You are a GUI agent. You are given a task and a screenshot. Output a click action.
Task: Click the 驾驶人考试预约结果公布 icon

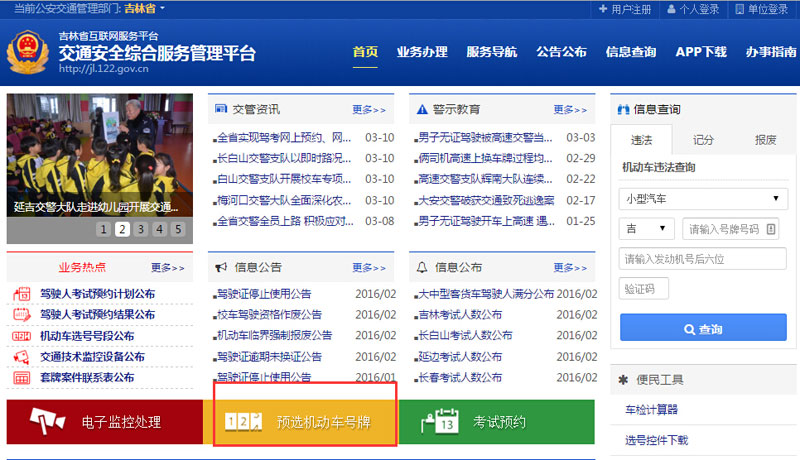coord(21,314)
